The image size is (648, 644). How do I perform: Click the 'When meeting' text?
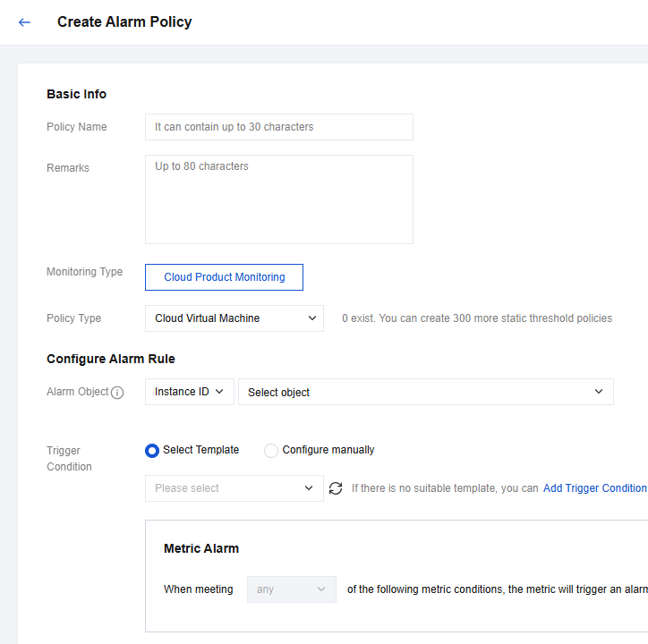tap(199, 589)
